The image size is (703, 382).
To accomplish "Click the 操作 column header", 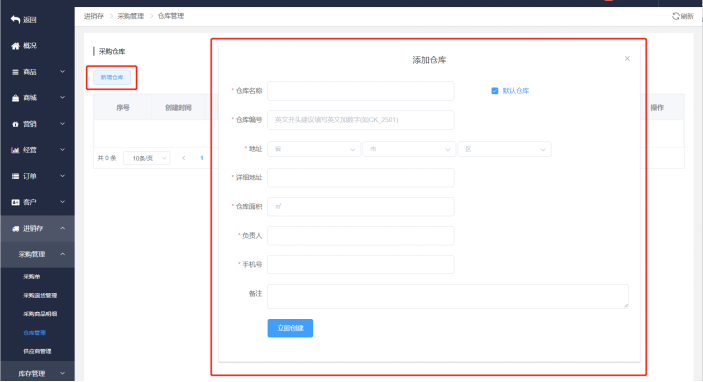I will pos(657,108).
